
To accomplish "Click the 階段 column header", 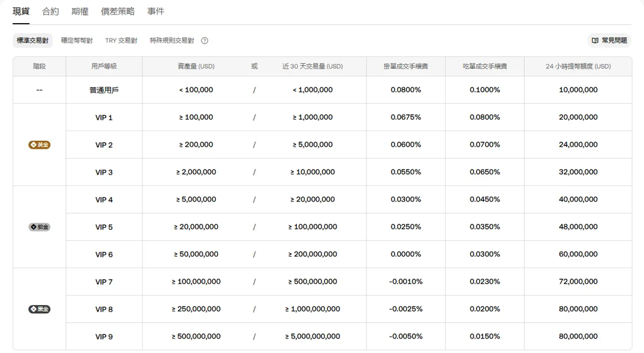I will pos(39,67).
